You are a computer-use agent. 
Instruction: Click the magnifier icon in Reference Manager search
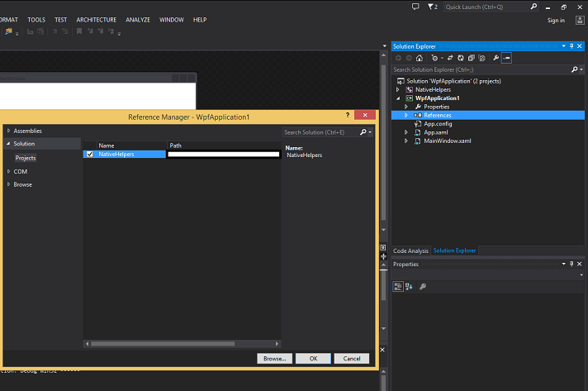tap(363, 132)
